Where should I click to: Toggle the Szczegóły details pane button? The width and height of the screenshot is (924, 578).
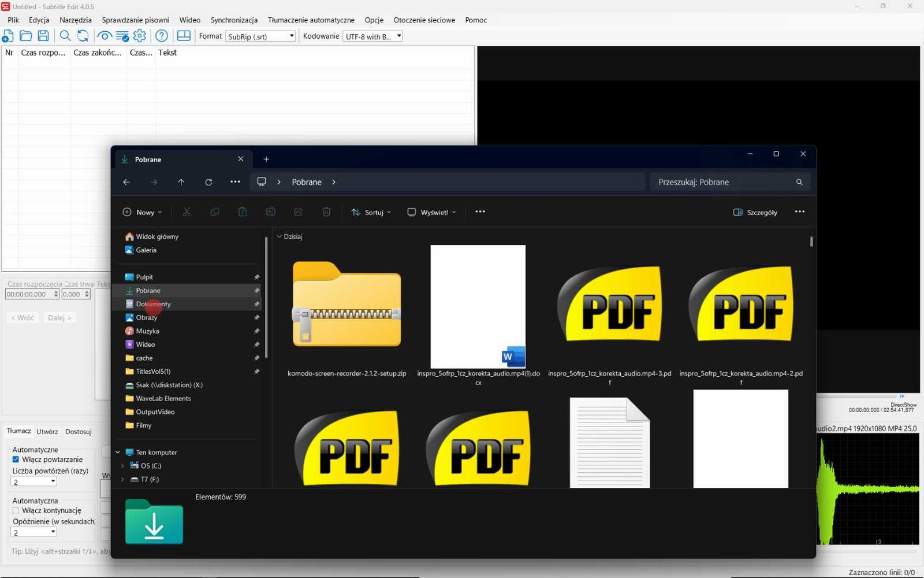(755, 212)
